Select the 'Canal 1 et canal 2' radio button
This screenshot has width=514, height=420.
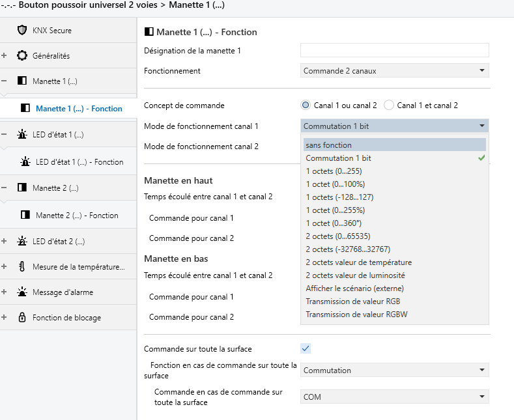click(389, 105)
